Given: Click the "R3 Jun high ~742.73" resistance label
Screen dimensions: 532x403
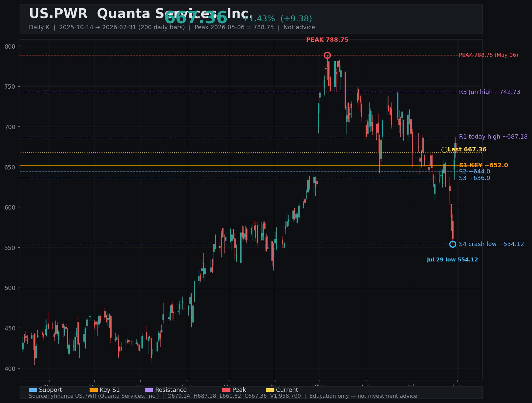Looking at the screenshot, I should [490, 92].
